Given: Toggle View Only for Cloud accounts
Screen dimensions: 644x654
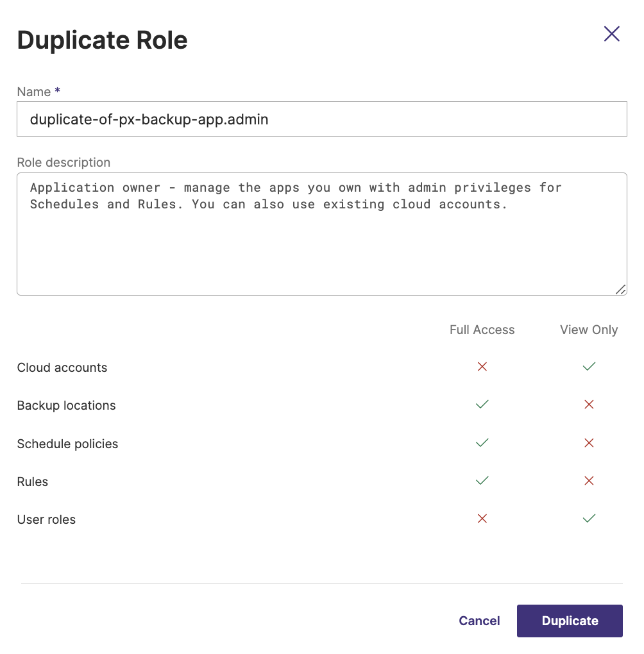Looking at the screenshot, I should (589, 367).
